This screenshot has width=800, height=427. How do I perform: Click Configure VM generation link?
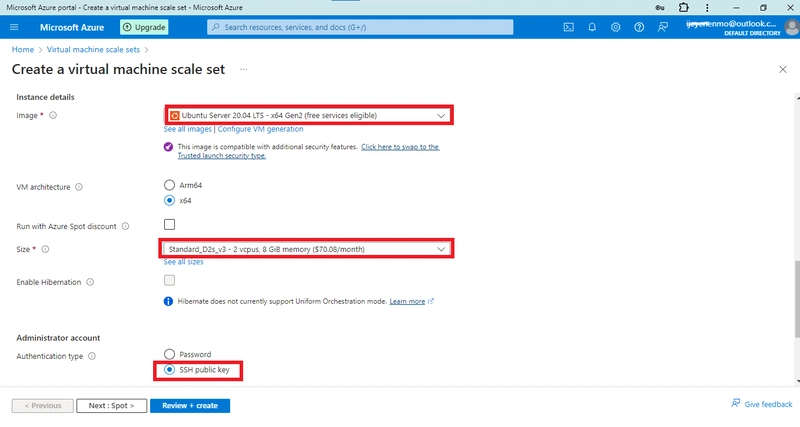(260, 129)
